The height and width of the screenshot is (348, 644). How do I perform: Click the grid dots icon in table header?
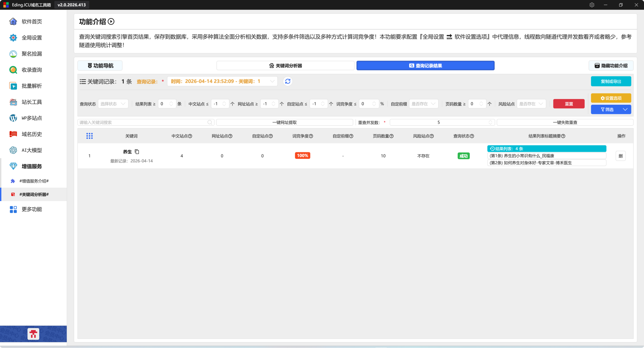click(90, 136)
